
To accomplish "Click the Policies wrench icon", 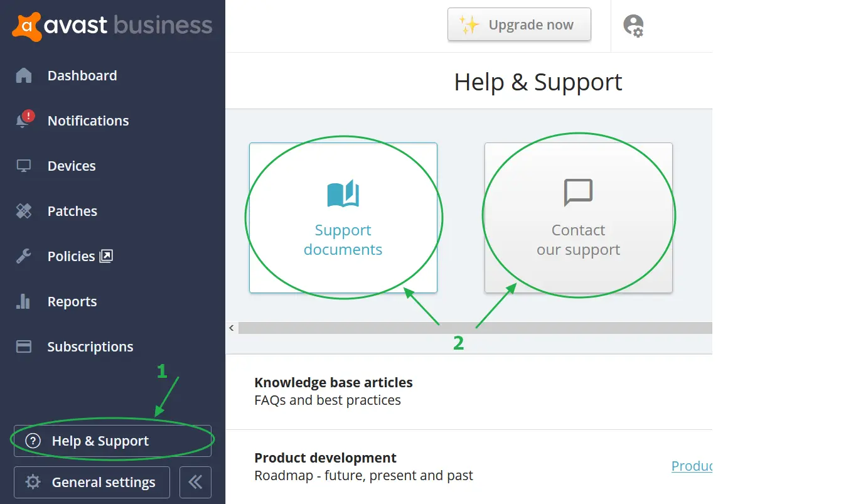I will click(x=24, y=256).
